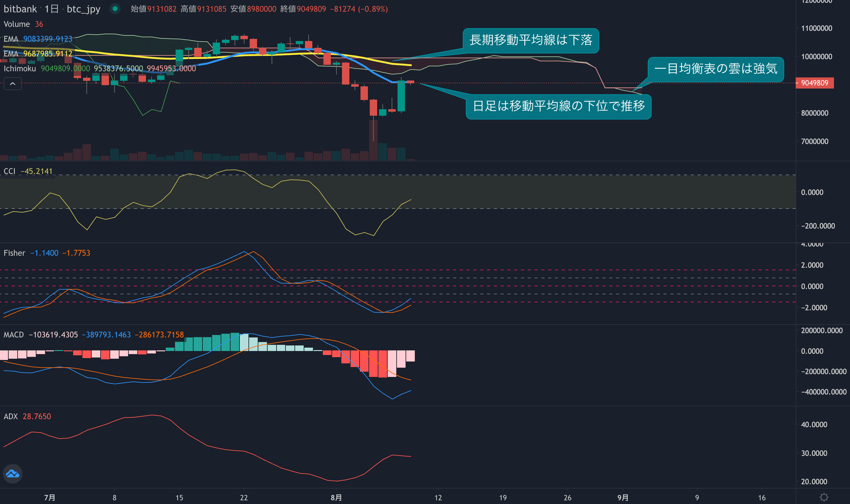Click the MACD indicator legend label
Image resolution: width=850 pixels, height=504 pixels.
[x=14, y=335]
